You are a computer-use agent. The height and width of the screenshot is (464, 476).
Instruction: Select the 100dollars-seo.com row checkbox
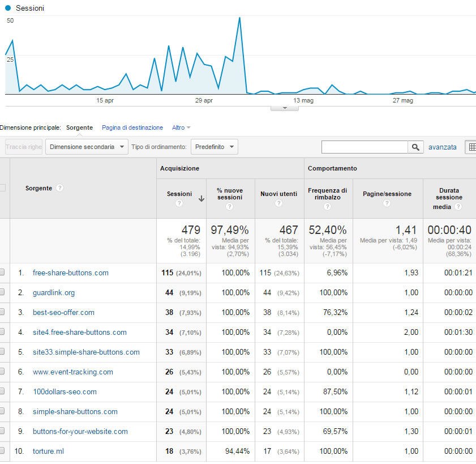[2, 391]
